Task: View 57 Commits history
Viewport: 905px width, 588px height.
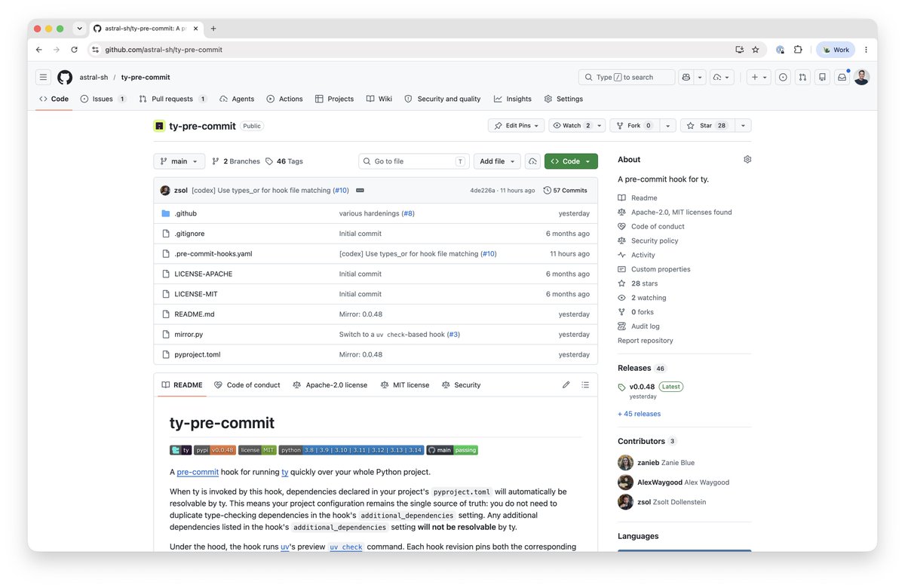Action: point(565,191)
